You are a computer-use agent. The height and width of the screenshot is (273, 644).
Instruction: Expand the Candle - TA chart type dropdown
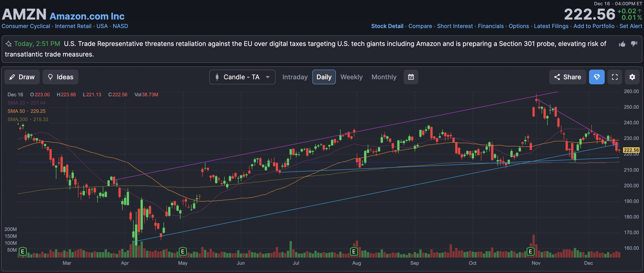242,77
